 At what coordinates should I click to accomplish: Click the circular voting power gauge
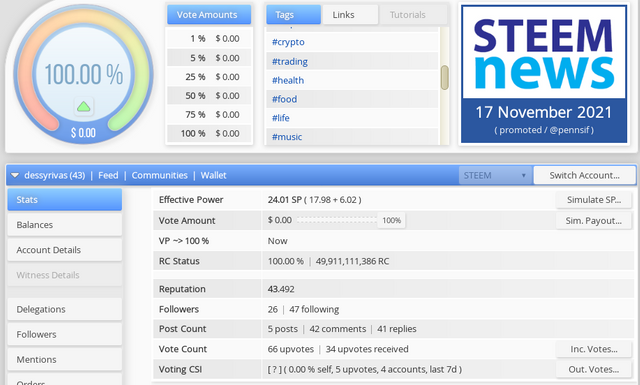click(x=84, y=74)
